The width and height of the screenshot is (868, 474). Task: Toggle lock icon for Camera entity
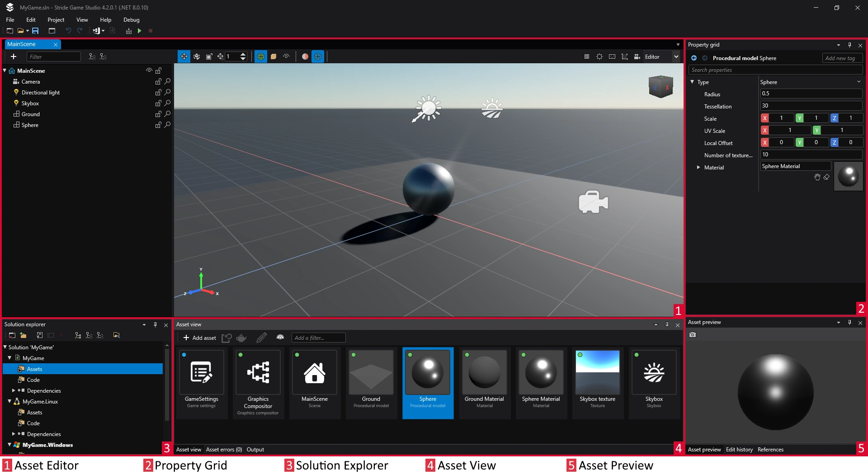pyautogui.click(x=158, y=82)
